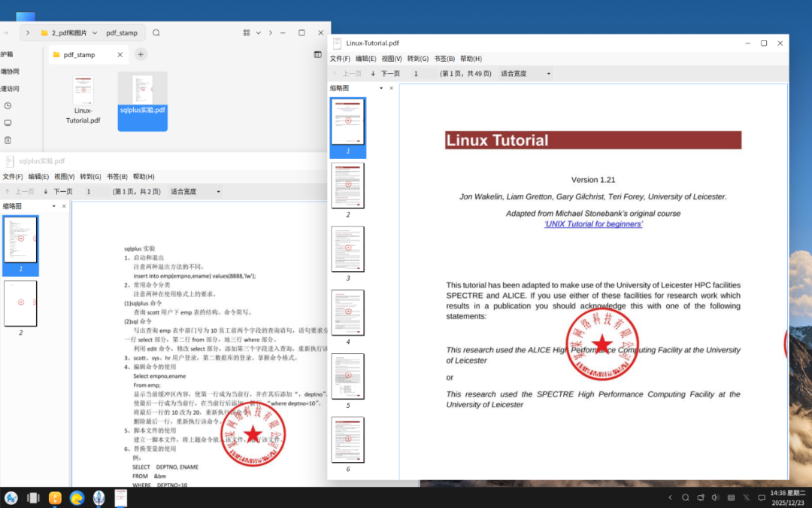
Task: Go to next page in Linux-Tutorial.pdf viewer
Action: point(385,74)
